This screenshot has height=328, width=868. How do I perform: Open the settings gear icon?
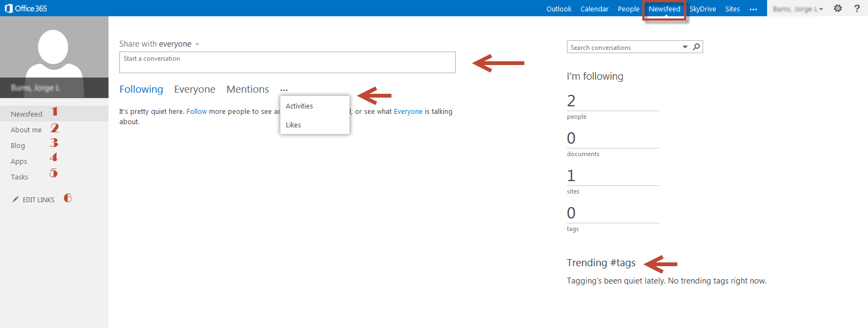coord(838,8)
